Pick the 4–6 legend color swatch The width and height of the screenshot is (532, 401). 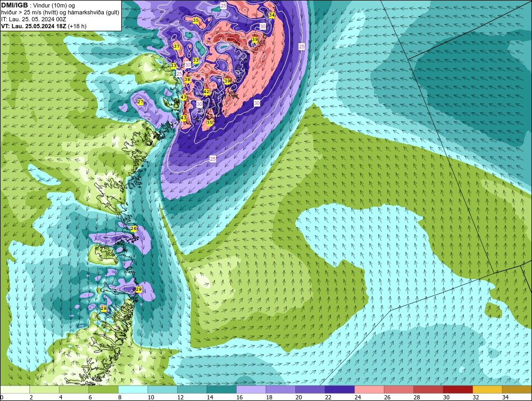click(74, 389)
